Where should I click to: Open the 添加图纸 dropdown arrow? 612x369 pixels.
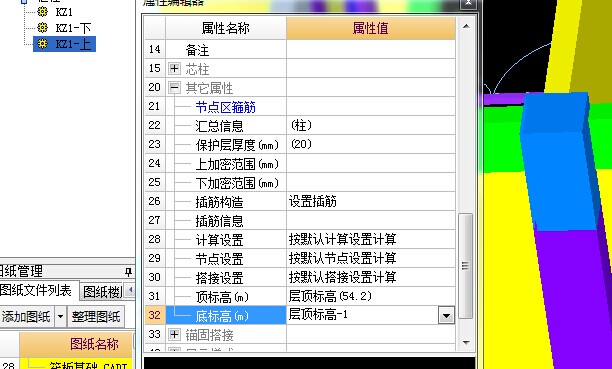tap(60, 317)
